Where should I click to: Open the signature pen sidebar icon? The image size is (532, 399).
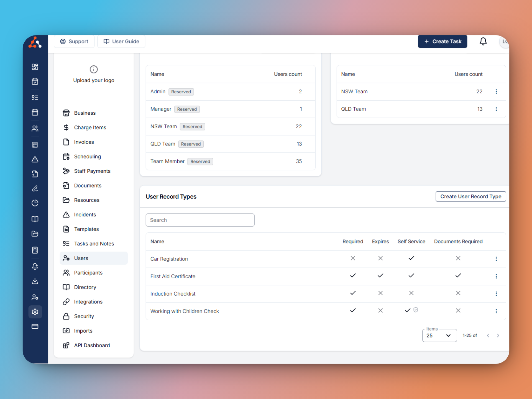35,189
